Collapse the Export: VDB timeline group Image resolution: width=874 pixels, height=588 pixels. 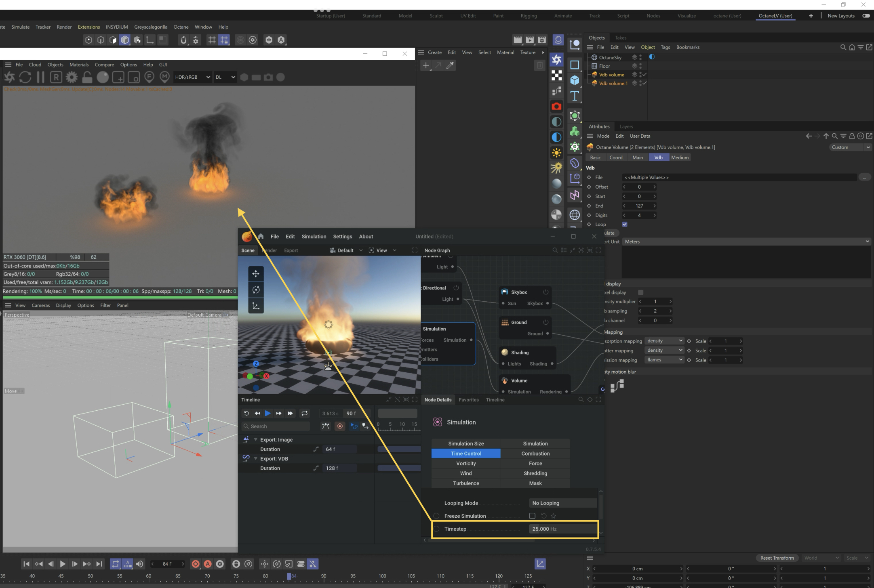click(x=255, y=458)
